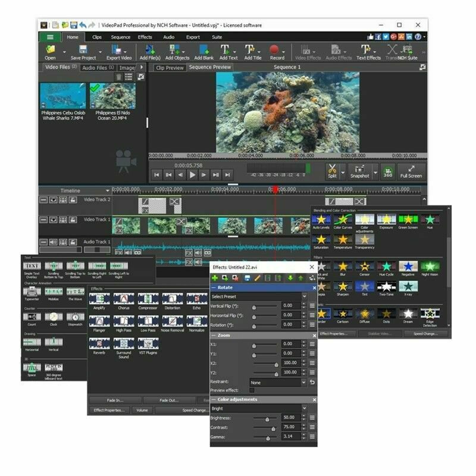Click the Add Title toolbar icon
Image resolution: width=476 pixels, height=476 pixels.
pos(252,52)
